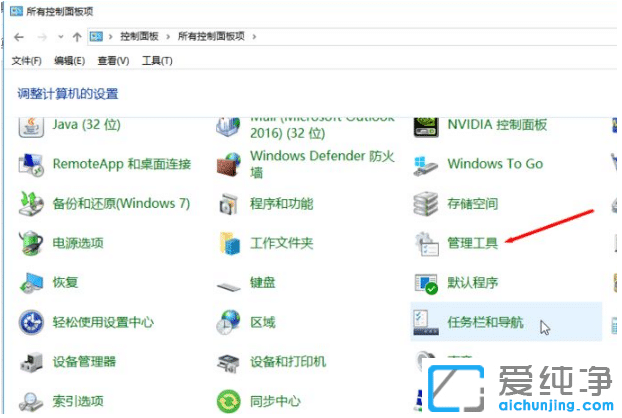This screenshot has width=622, height=418.
Task: Open the 程序和功能 icon
Action: (x=228, y=204)
